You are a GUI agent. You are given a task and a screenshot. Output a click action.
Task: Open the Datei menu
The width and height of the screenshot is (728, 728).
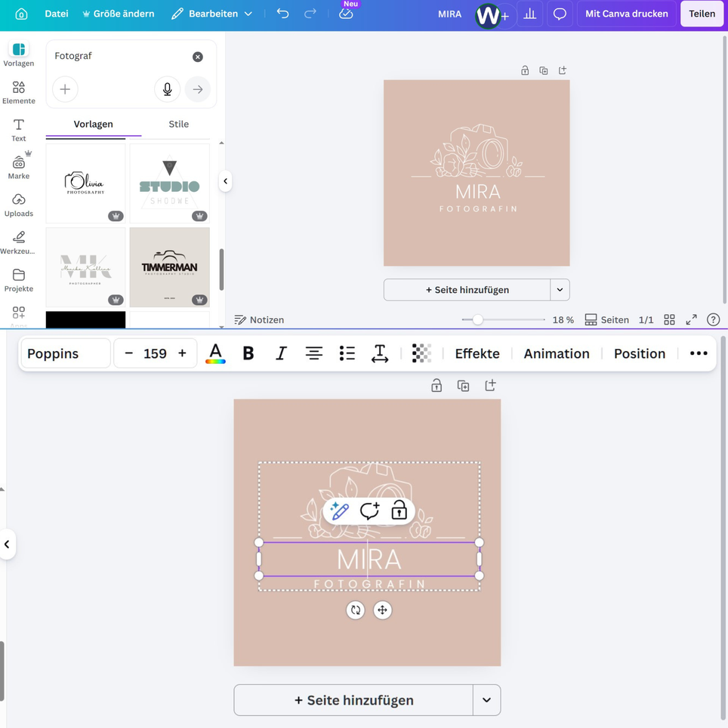pos(56,14)
